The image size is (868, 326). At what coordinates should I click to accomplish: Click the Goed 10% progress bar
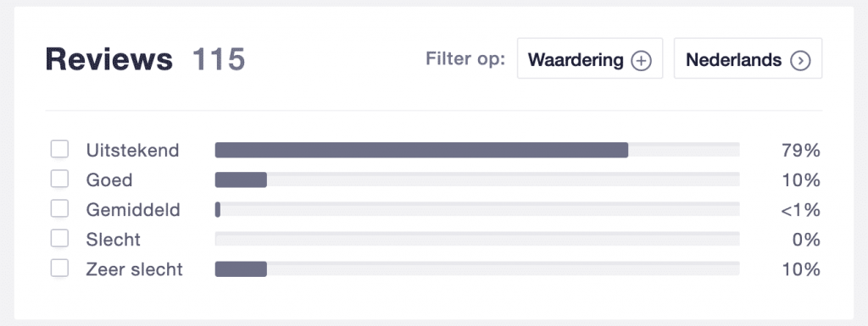[477, 180]
